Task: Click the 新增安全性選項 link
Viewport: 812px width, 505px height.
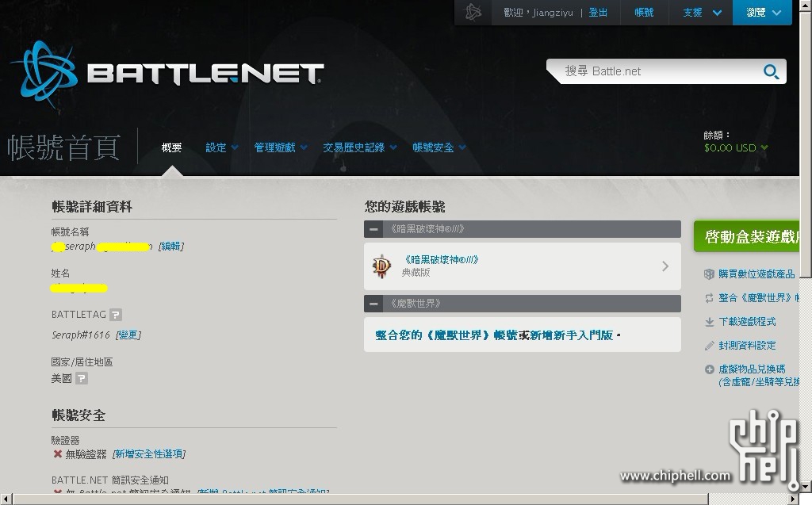Action: click(x=149, y=454)
